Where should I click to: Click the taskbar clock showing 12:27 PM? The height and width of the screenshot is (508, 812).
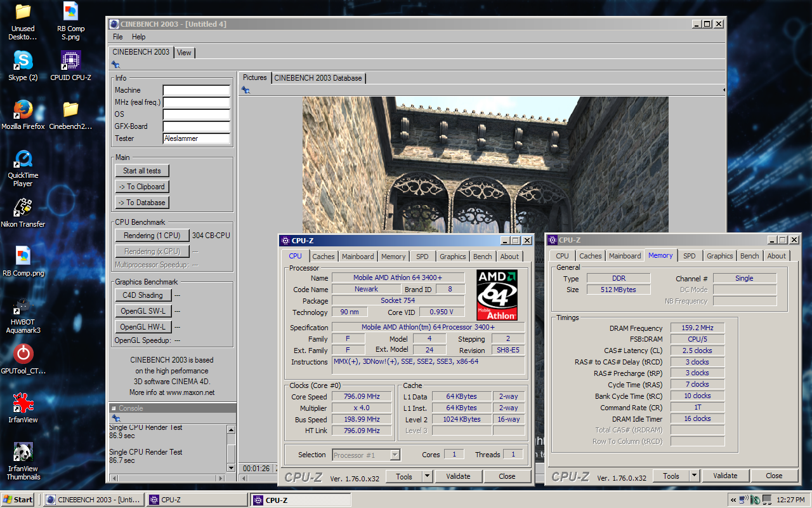(x=790, y=500)
